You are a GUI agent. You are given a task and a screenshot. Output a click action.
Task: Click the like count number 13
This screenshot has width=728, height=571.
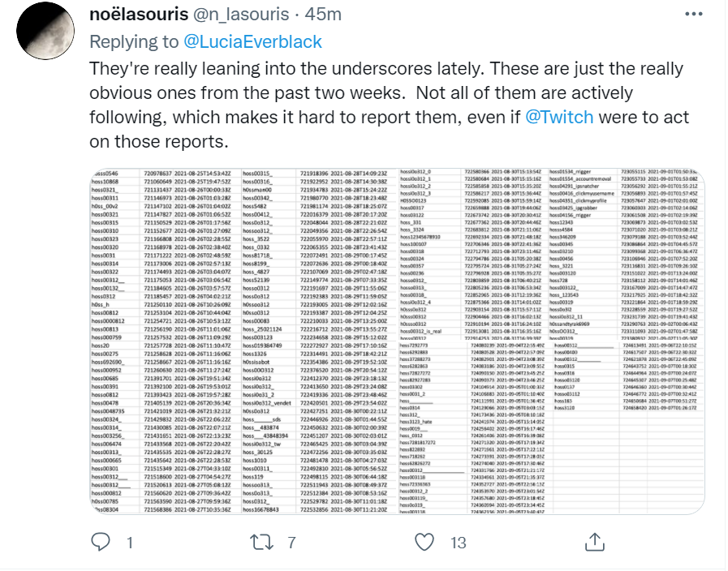point(458,541)
